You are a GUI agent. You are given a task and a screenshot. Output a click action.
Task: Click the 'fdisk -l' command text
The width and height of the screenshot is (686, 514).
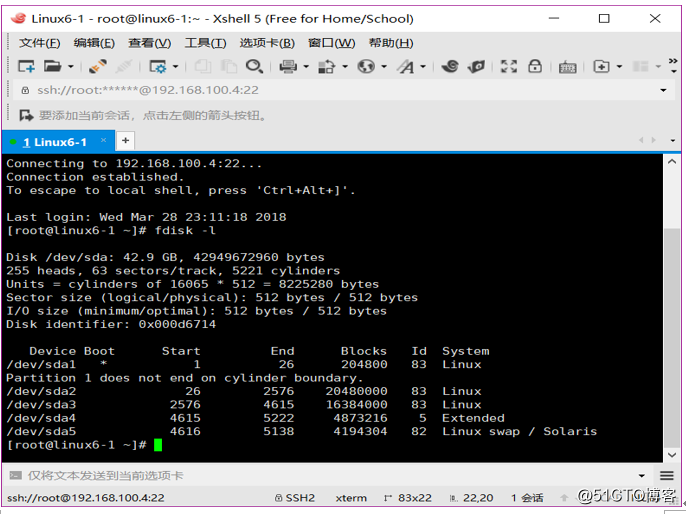coord(185,231)
